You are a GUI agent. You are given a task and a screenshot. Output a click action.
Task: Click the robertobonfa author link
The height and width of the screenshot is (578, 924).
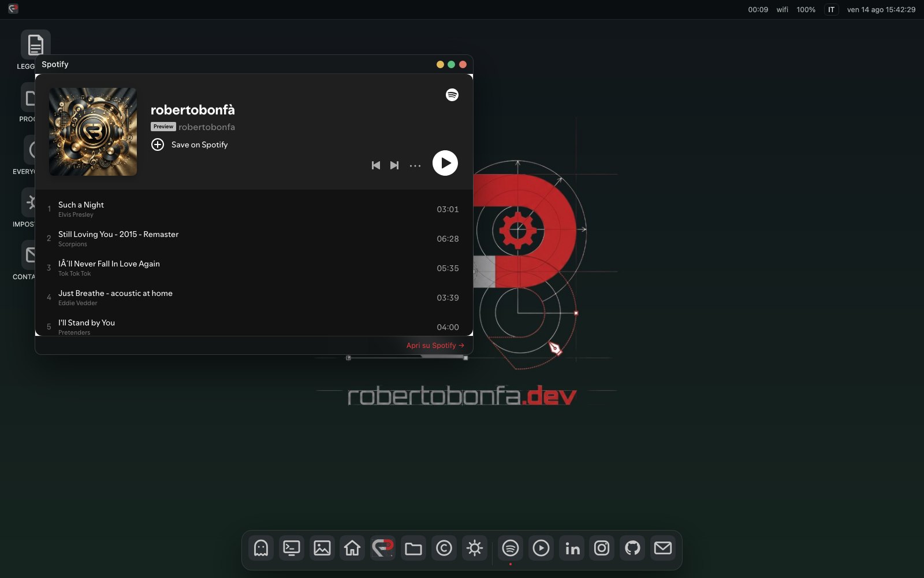pyautogui.click(x=207, y=127)
